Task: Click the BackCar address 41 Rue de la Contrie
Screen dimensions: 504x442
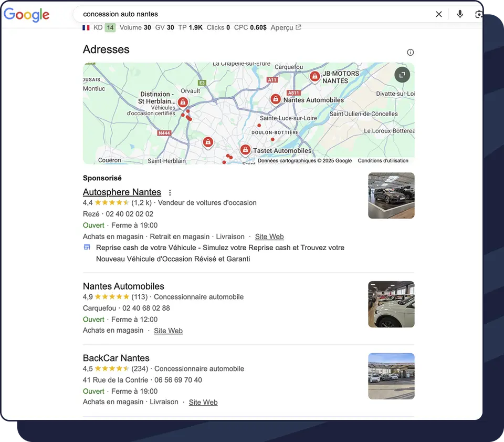Action: coord(115,380)
